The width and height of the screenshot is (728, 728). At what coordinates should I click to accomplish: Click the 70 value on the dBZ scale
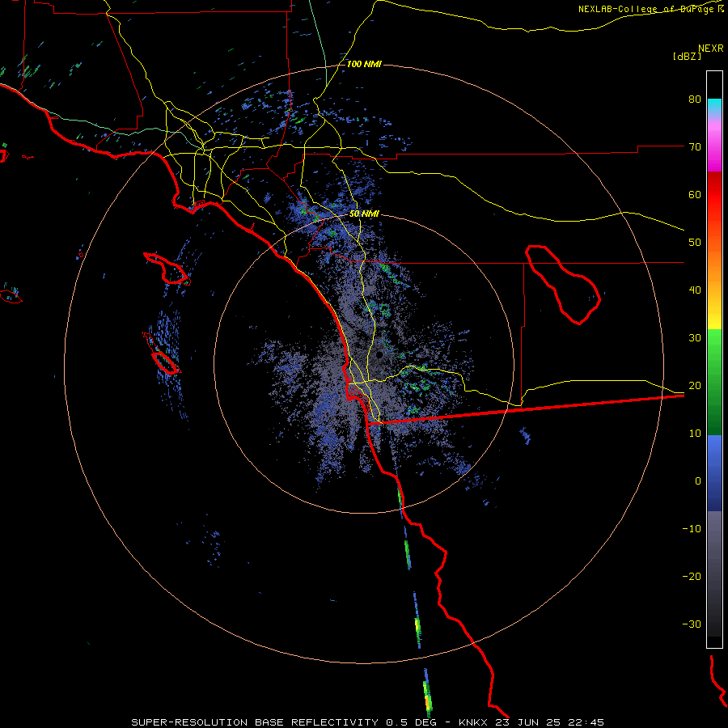695,146
